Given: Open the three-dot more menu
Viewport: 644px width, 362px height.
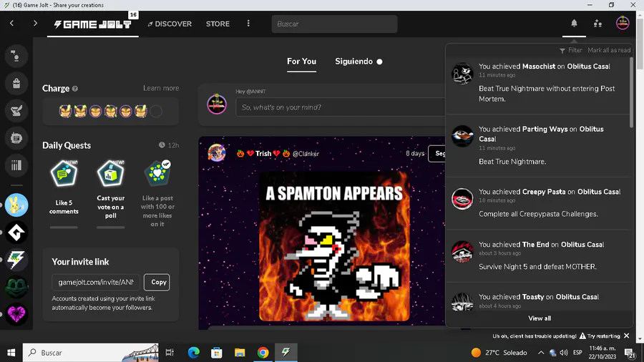Looking at the screenshot, I should coord(248,24).
